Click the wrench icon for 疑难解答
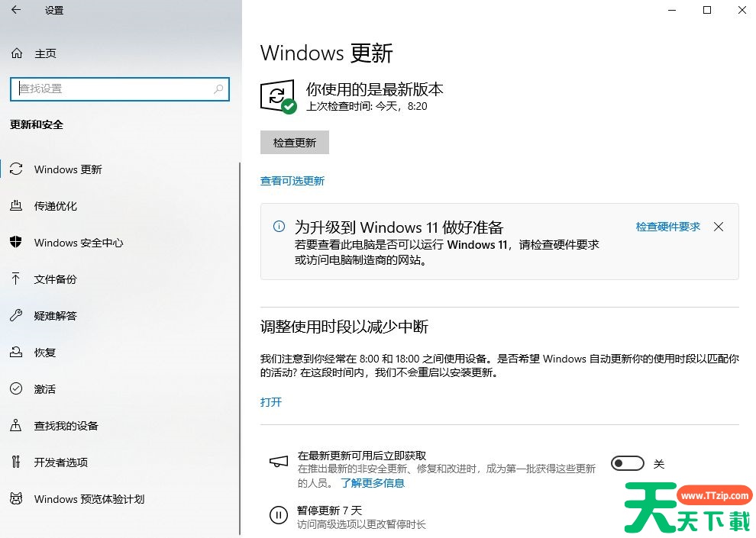 16,315
